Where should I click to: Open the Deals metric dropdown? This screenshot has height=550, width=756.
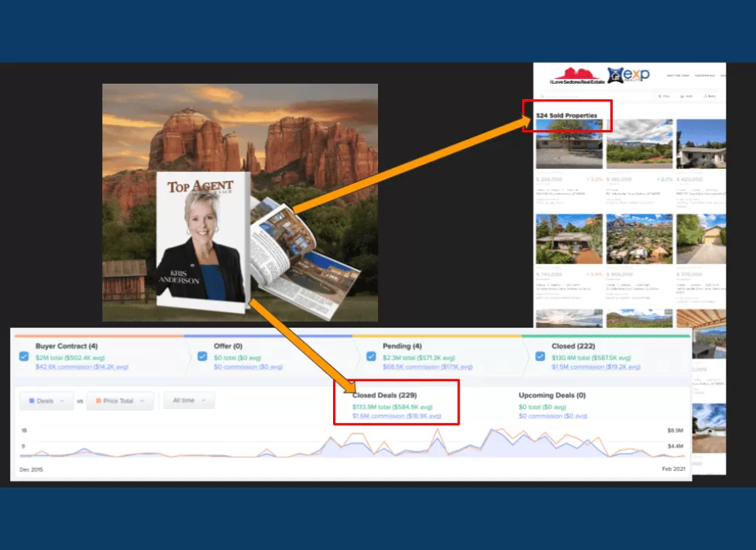click(x=46, y=400)
